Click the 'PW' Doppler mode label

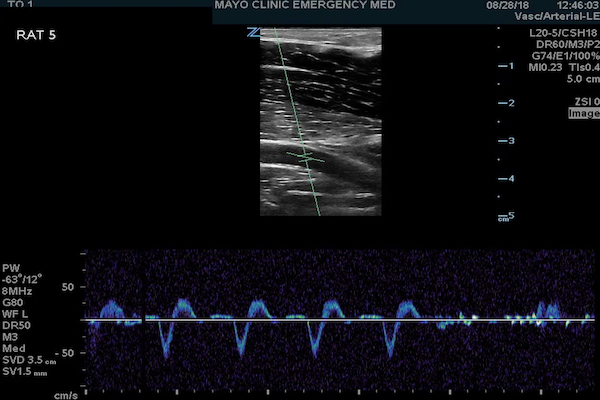[10, 268]
